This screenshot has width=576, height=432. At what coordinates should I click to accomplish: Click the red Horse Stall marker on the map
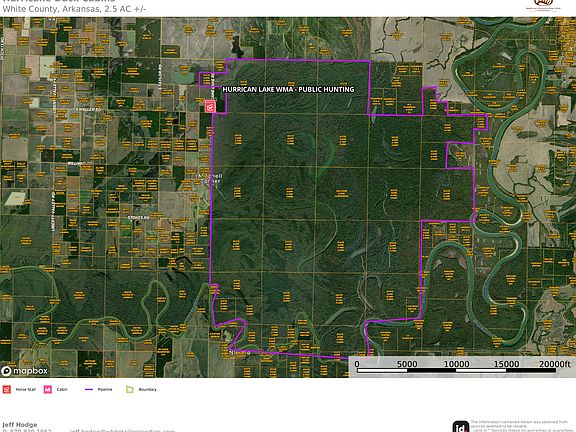click(210, 107)
